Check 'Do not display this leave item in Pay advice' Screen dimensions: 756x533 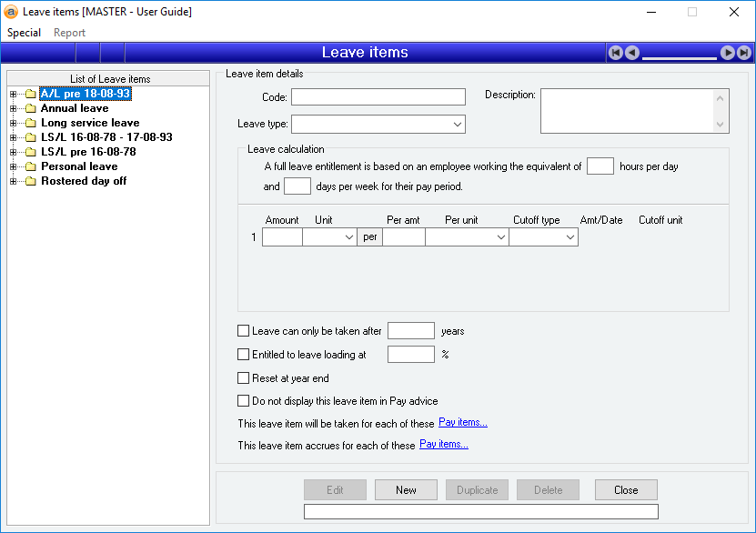[x=243, y=400]
